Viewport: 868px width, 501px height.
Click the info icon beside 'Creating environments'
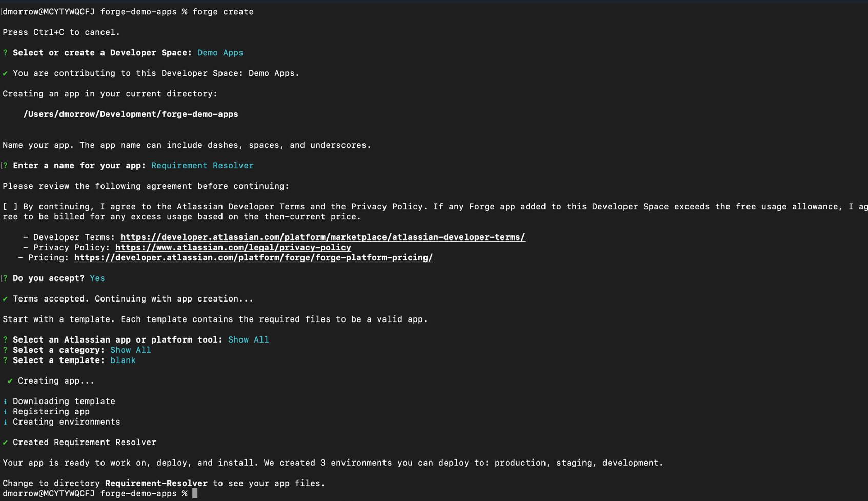(x=5, y=422)
